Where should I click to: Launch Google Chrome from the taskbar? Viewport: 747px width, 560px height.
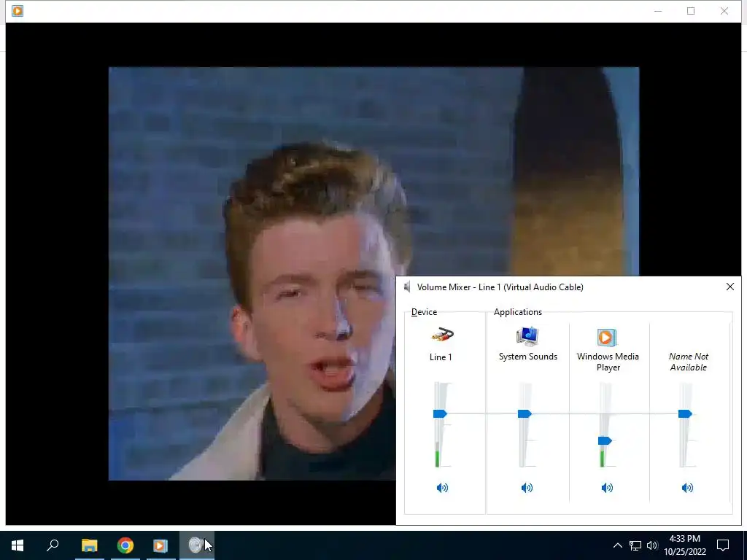point(125,545)
